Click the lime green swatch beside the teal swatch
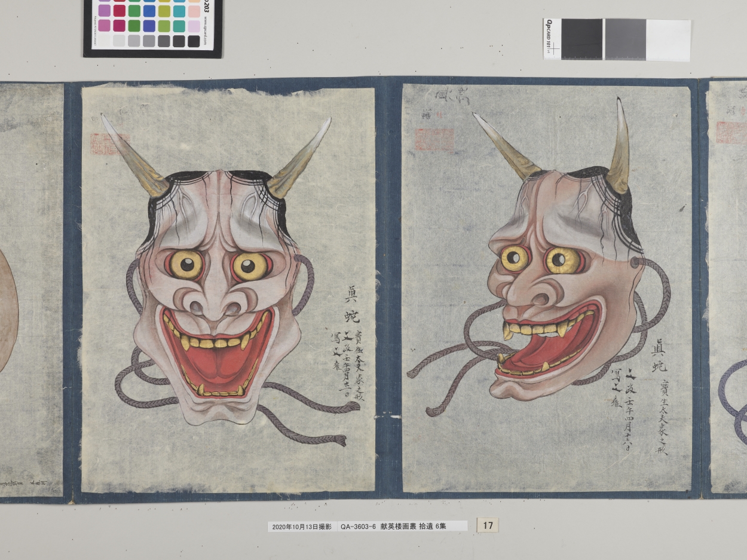 pos(164,26)
